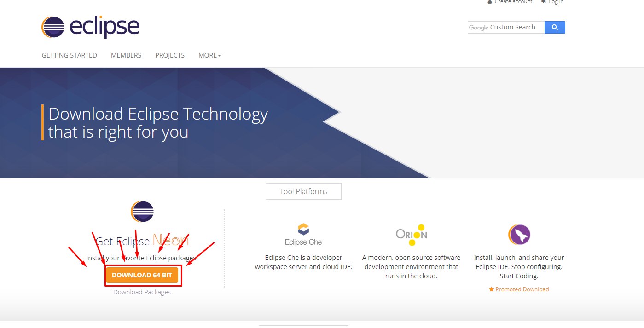Expand the MORE dropdown menu

[x=209, y=55]
